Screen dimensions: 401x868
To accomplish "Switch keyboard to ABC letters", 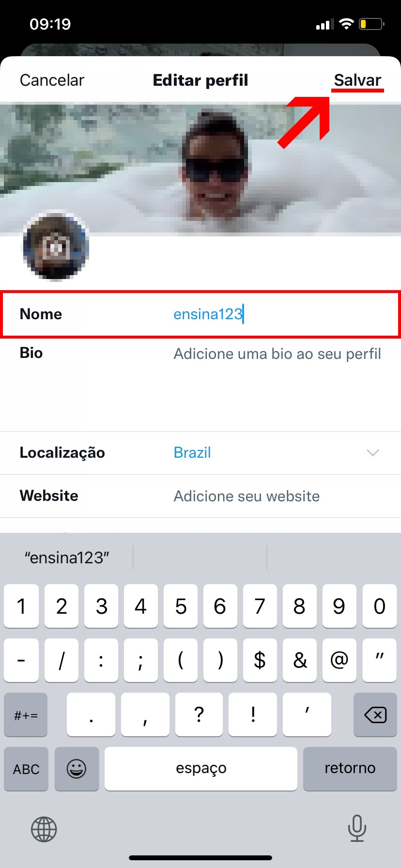I will pos(26,769).
